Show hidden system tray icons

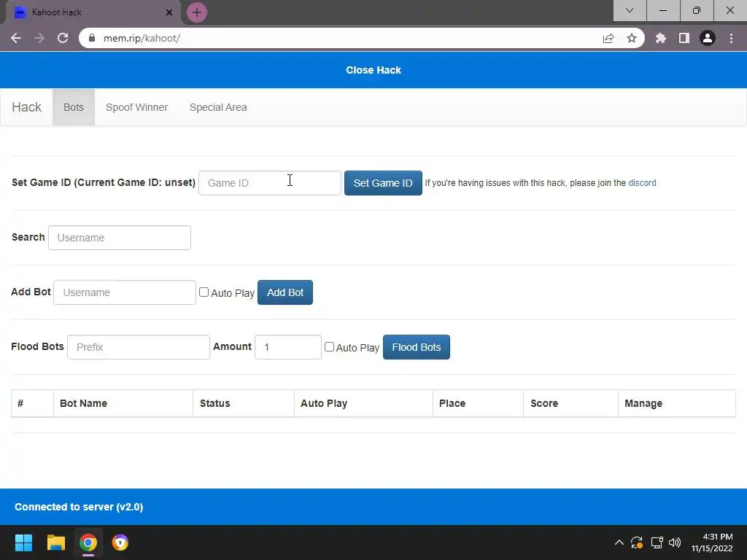[619, 542]
